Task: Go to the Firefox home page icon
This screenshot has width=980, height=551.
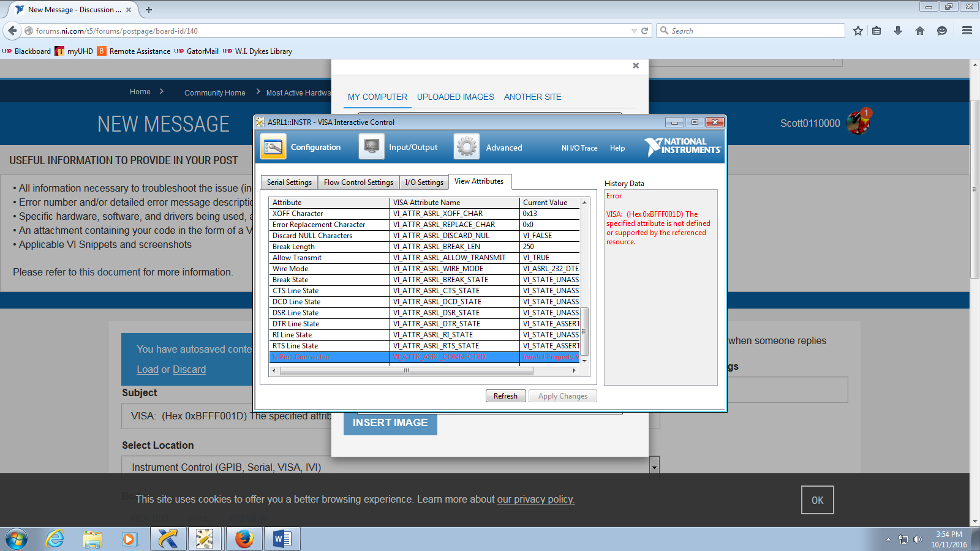Action: pyautogui.click(x=920, y=31)
